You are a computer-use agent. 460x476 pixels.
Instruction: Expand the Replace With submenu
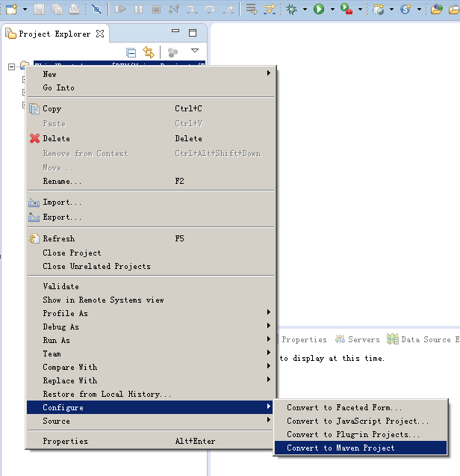[151, 380]
